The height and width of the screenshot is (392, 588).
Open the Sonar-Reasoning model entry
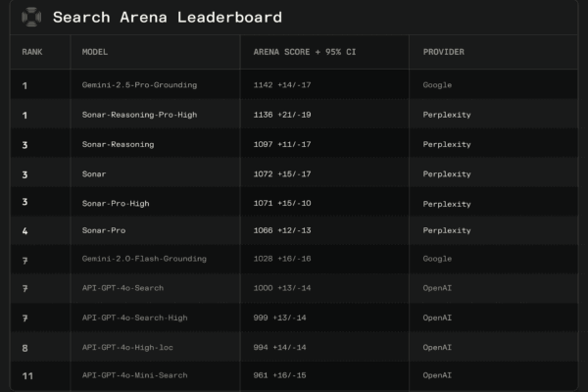pos(119,144)
